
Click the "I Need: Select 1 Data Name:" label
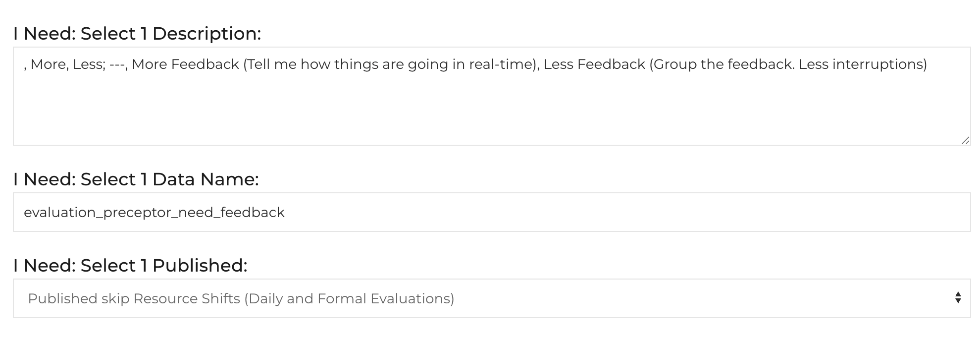point(136,179)
